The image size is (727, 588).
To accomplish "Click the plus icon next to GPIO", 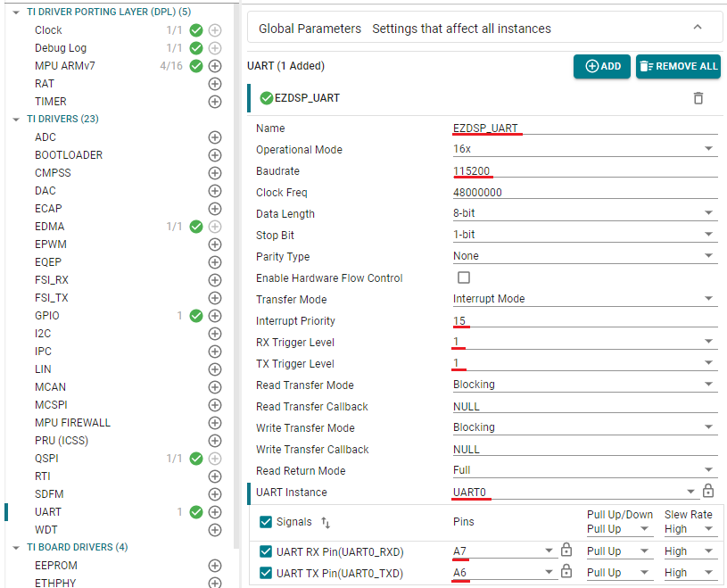I will point(214,316).
